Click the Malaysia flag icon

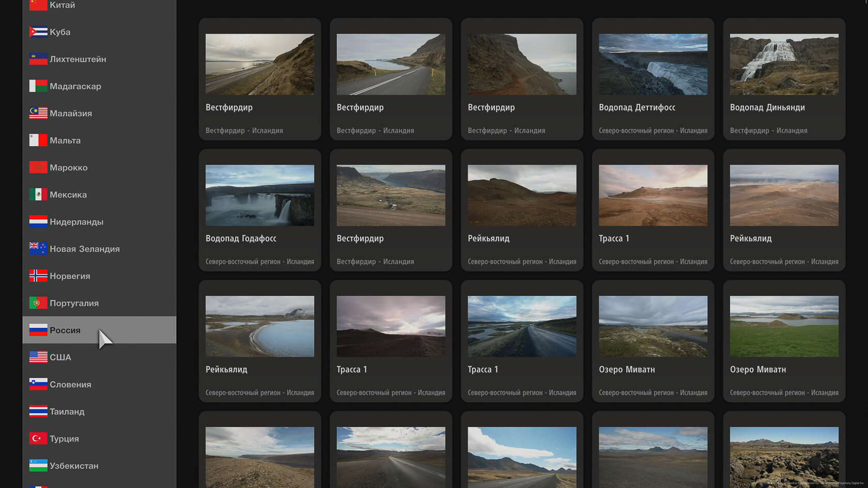38,113
